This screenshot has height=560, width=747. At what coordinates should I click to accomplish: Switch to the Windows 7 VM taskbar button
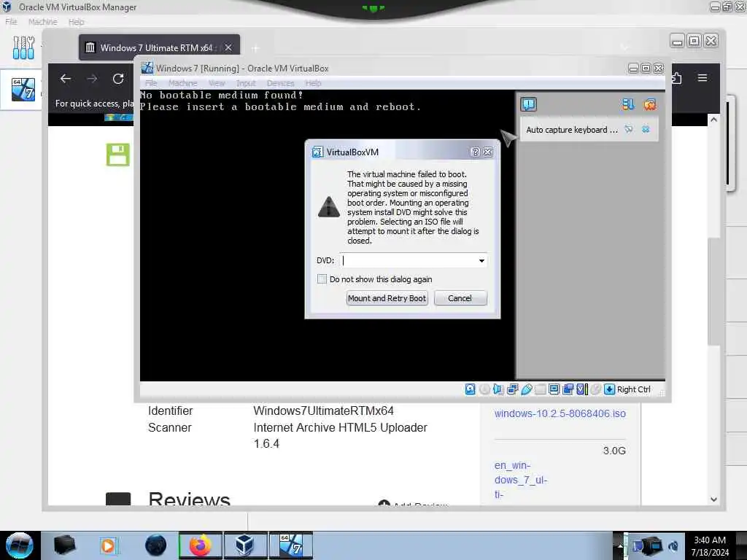point(291,545)
